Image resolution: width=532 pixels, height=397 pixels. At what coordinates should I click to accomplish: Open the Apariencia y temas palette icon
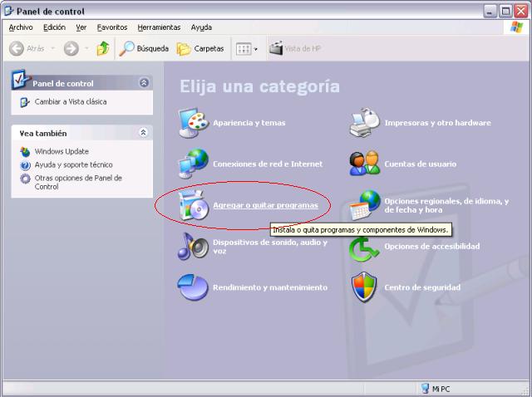point(194,123)
